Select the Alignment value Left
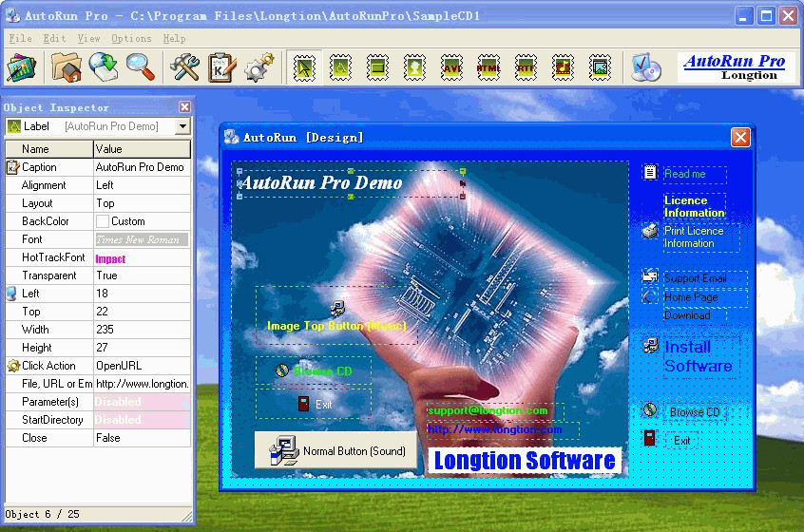The height and width of the screenshot is (532, 804). pos(142,185)
